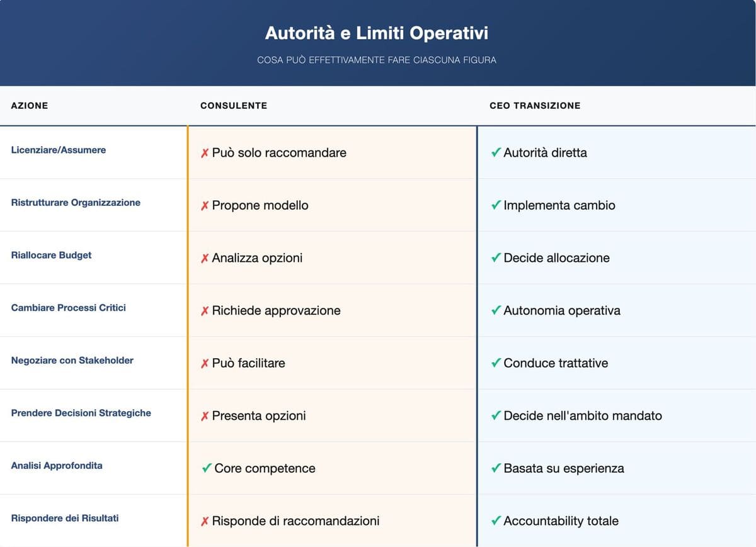Click the cross icon beside 'Propone modello'
The image size is (756, 547).
pyautogui.click(x=205, y=205)
